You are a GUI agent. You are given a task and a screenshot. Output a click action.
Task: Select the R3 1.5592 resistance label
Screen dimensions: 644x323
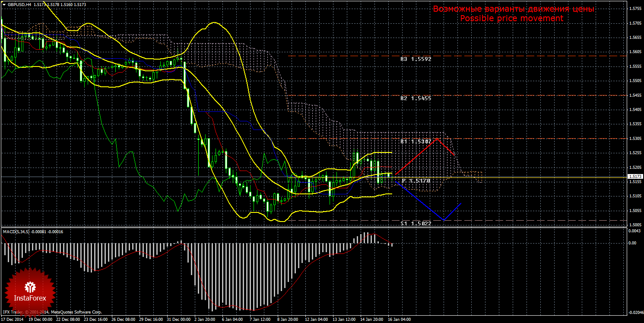click(x=416, y=59)
